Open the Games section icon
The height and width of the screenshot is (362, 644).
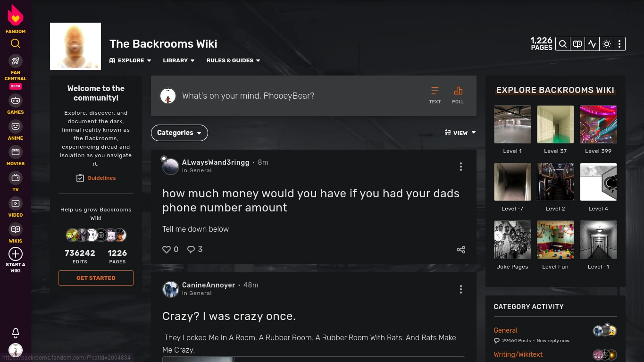[x=16, y=101]
